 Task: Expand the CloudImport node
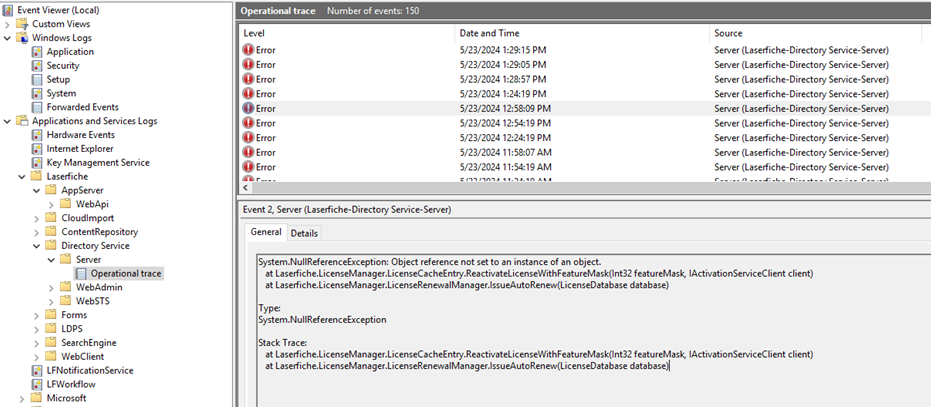coord(37,218)
